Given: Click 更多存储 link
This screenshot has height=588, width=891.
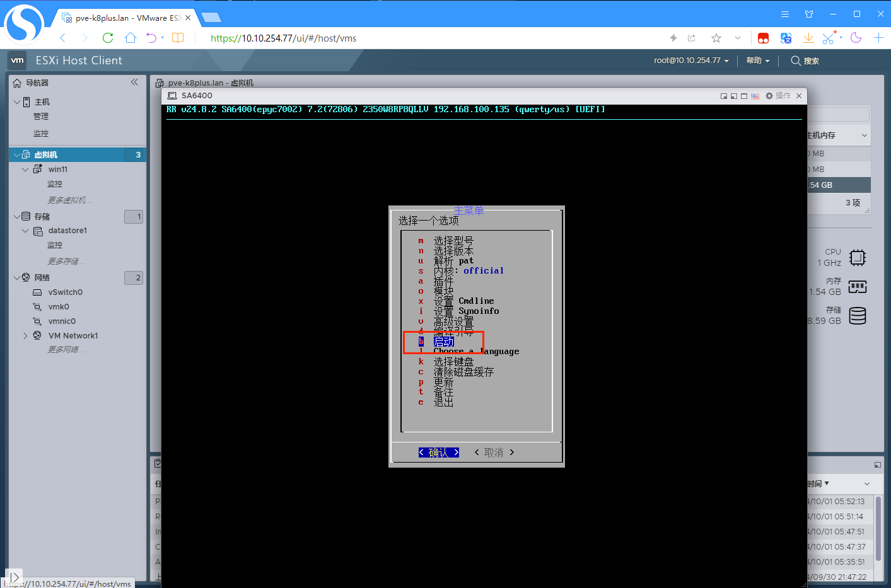Looking at the screenshot, I should click(x=66, y=262).
